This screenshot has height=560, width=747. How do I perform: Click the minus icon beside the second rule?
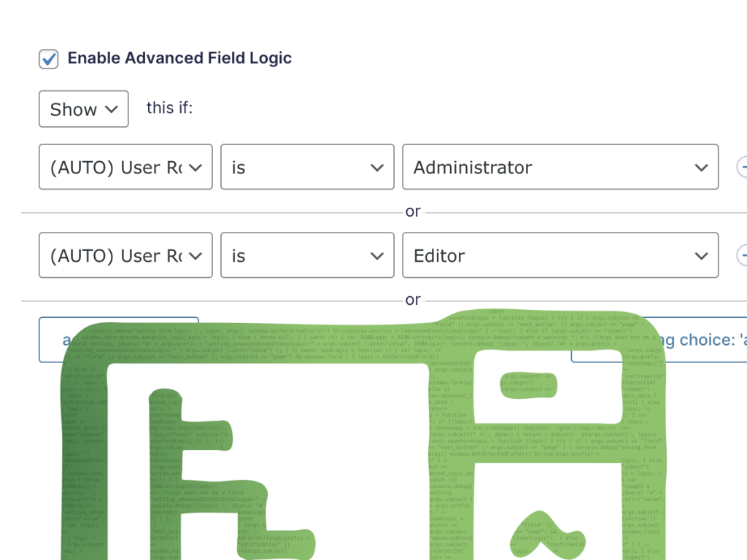coord(743,255)
